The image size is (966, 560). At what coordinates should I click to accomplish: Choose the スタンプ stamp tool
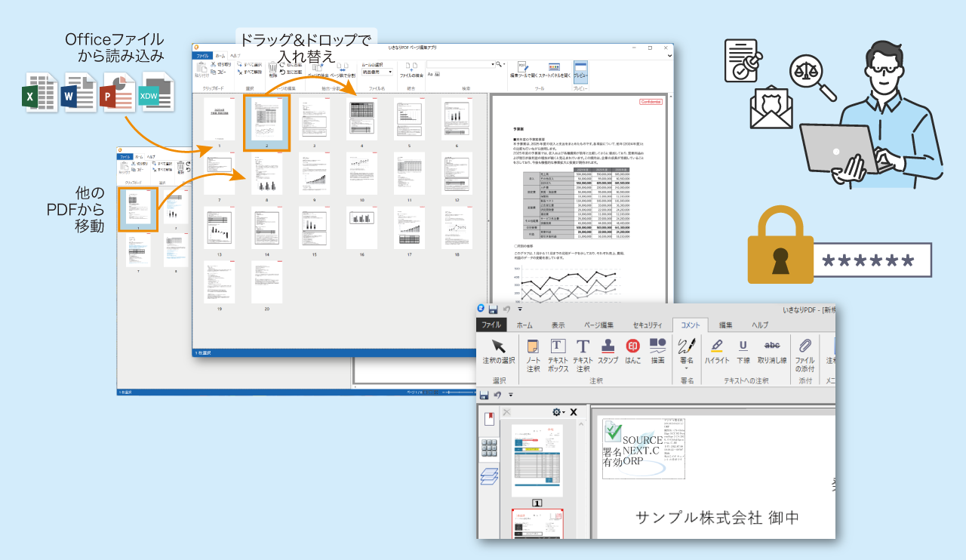608,352
